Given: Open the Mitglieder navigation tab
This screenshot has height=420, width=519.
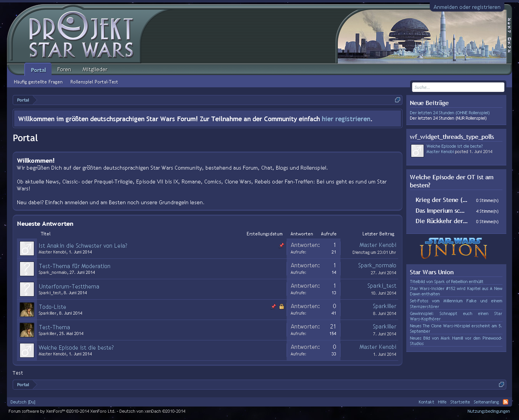Looking at the screenshot, I should point(95,69).
